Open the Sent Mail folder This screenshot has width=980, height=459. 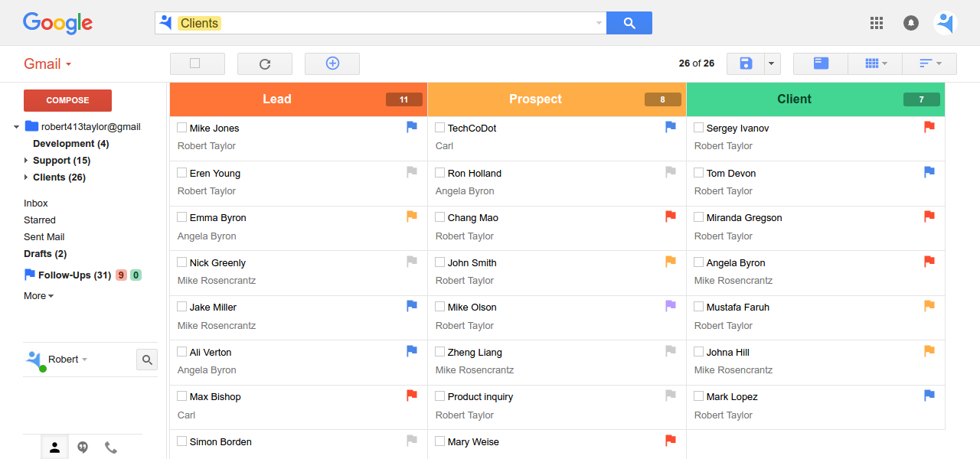coord(44,237)
